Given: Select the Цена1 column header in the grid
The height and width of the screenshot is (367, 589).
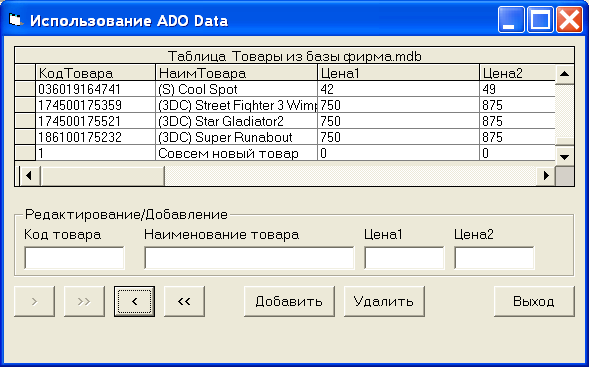Looking at the screenshot, I should [x=399, y=73].
